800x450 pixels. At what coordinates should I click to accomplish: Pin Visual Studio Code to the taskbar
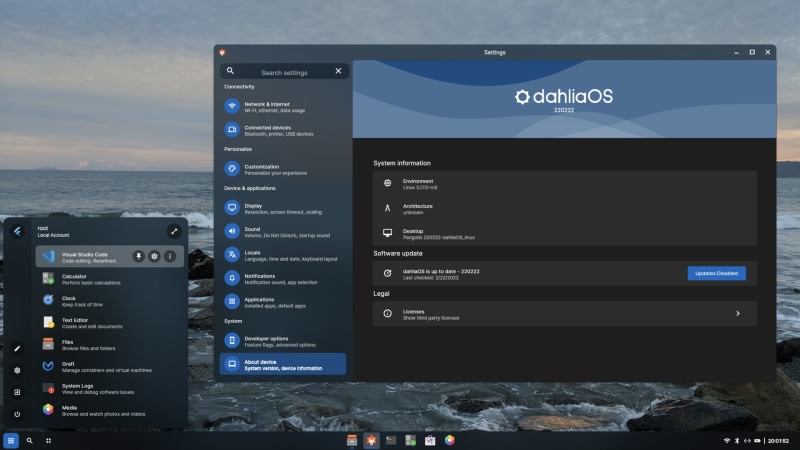[x=138, y=256]
